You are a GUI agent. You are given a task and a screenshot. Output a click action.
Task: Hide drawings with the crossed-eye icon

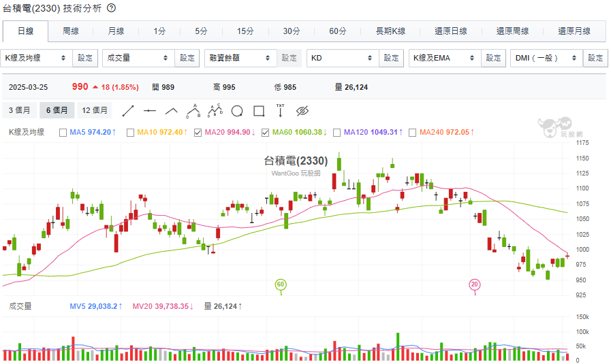[303, 110]
